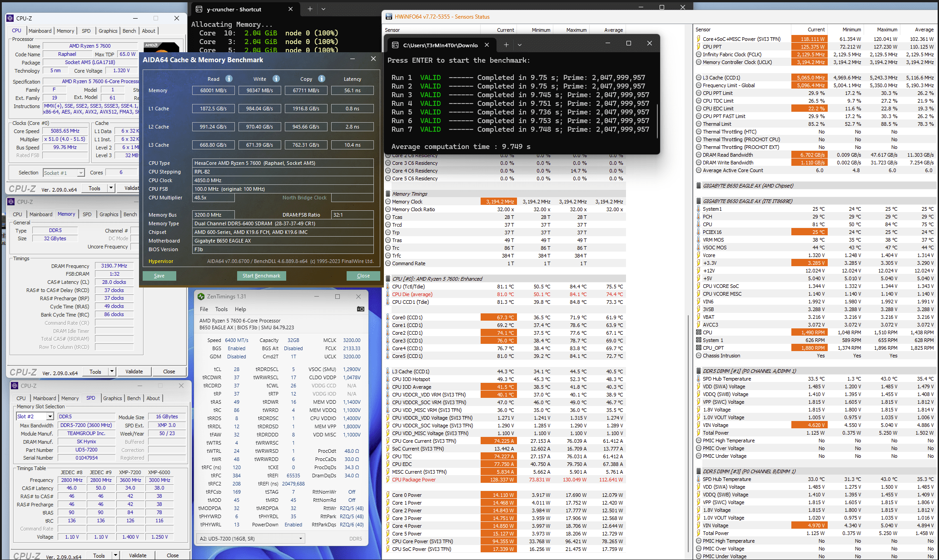Switch to Mainboard tab in the top CPU-Z window
939x560 pixels.
40,31
